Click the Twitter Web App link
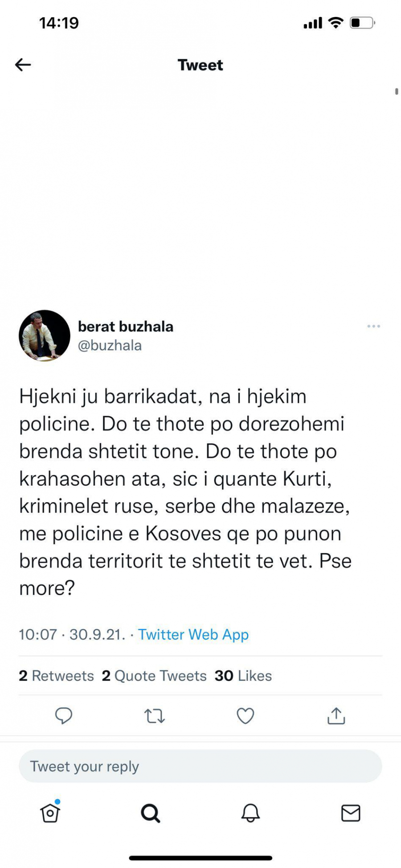This screenshot has width=401, height=868. [193, 634]
